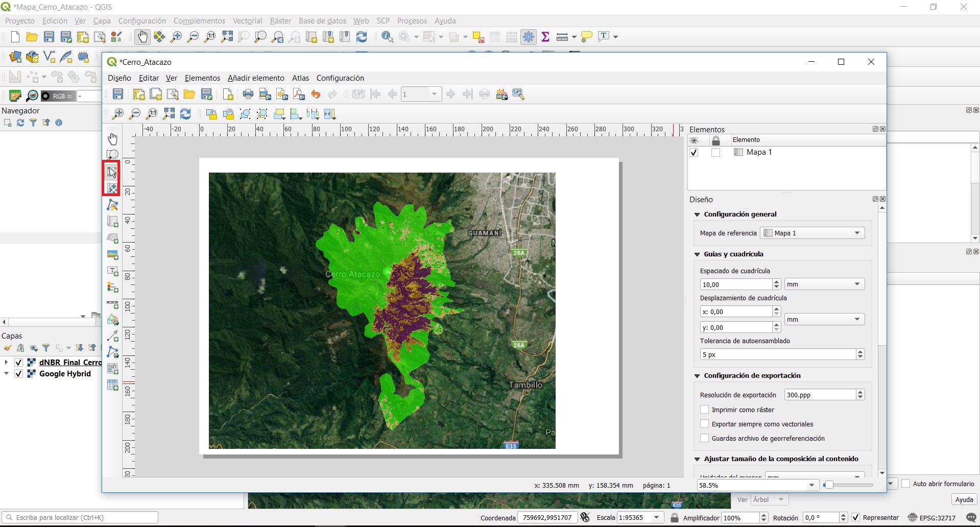Click the Export as PDF icon
The image size is (980, 527).
299,94
